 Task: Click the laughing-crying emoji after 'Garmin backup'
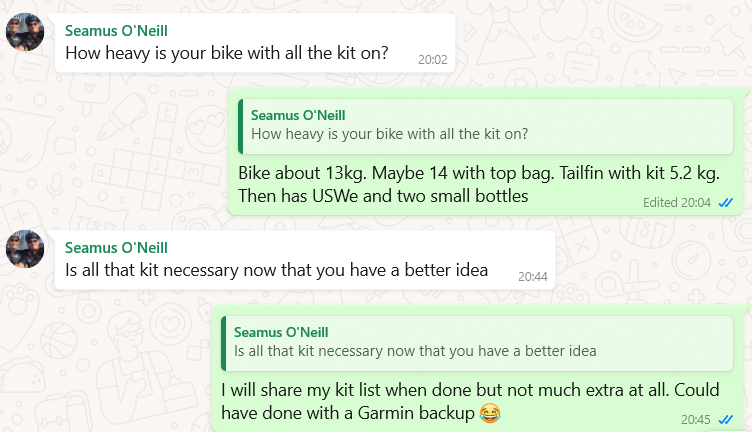click(x=490, y=413)
